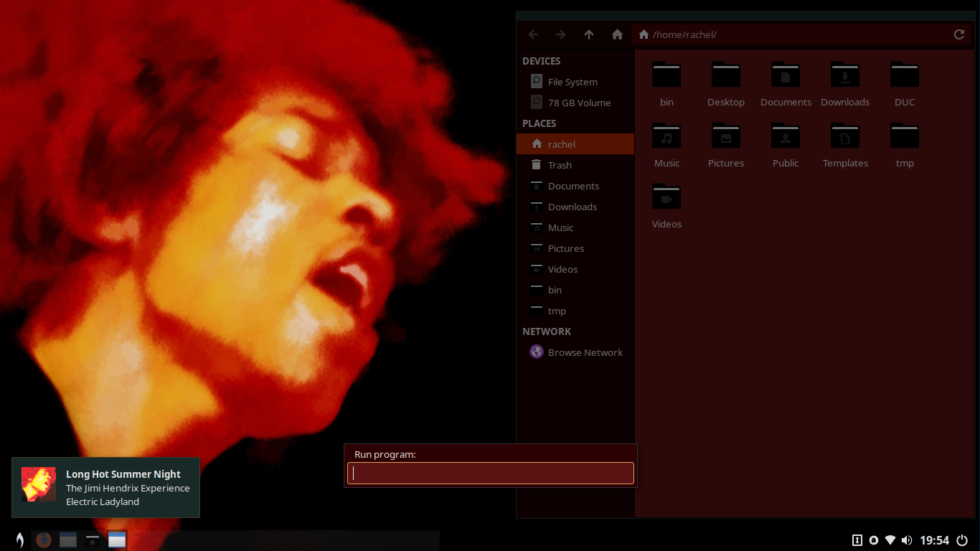
Task: Open the flame applications menu
Action: (20, 540)
